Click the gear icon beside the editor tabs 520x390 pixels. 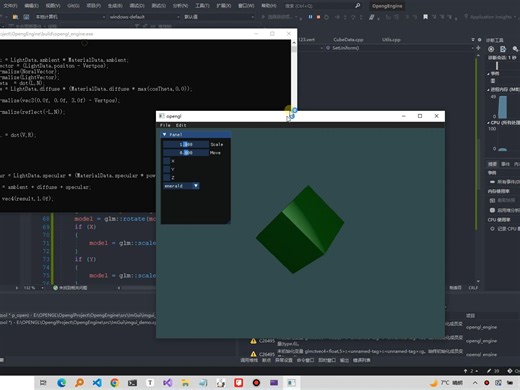pyautogui.click(x=480, y=39)
